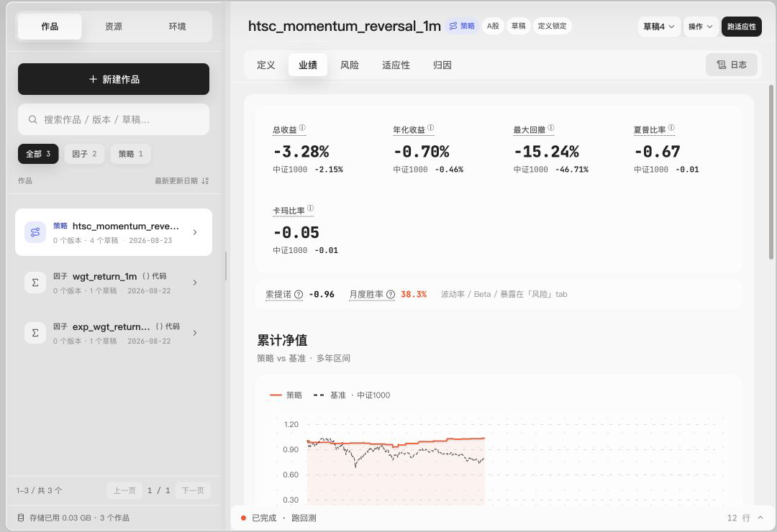Expand the htsc_momentum_reve… item chevron
The height and width of the screenshot is (532, 777).
coord(195,232)
